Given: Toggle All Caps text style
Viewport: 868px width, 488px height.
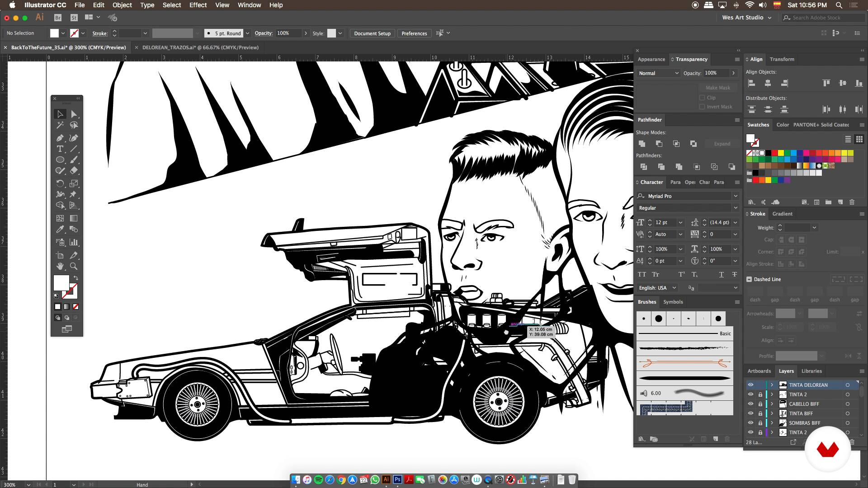Looking at the screenshot, I should coord(642,274).
